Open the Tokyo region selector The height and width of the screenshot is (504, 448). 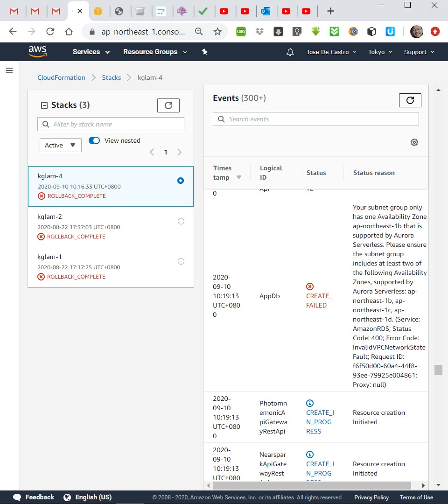pyautogui.click(x=380, y=52)
